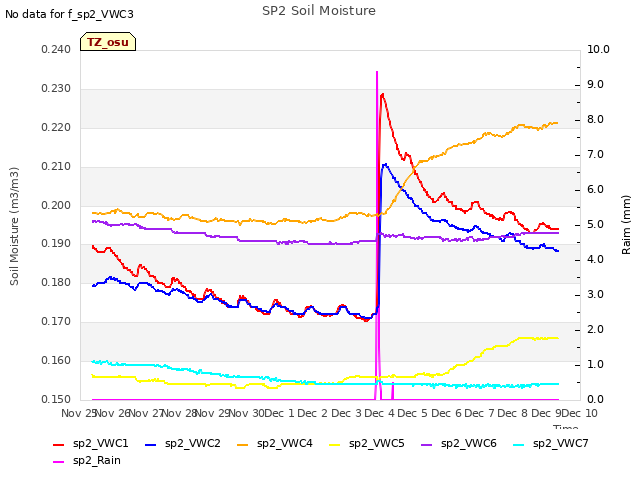Click the Dec 10 x-axis tick label
Viewport: 640px width, 480px height.
[x=580, y=413]
